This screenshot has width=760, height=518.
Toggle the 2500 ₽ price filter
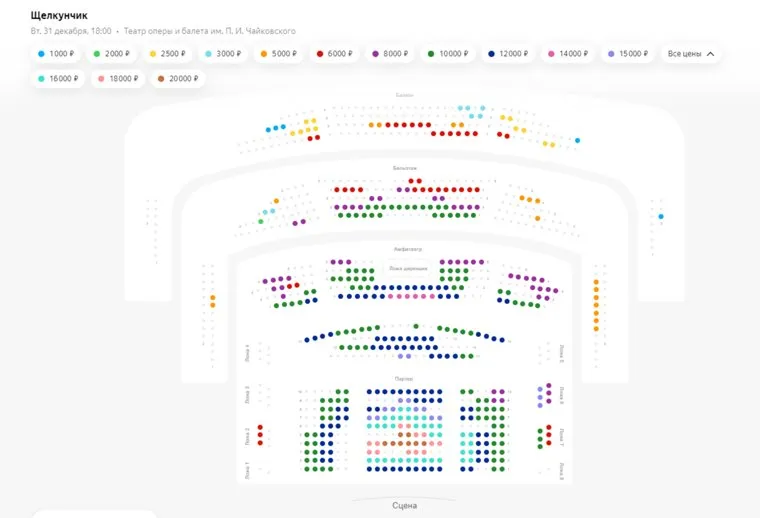tap(168, 53)
